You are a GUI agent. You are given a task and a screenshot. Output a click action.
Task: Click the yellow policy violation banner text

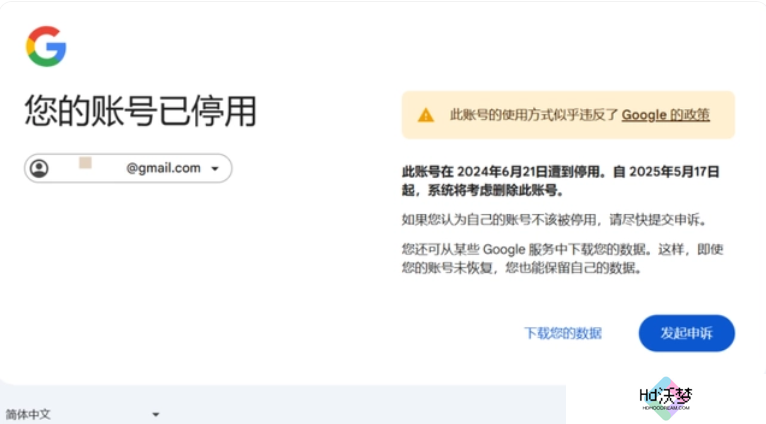[534, 115]
